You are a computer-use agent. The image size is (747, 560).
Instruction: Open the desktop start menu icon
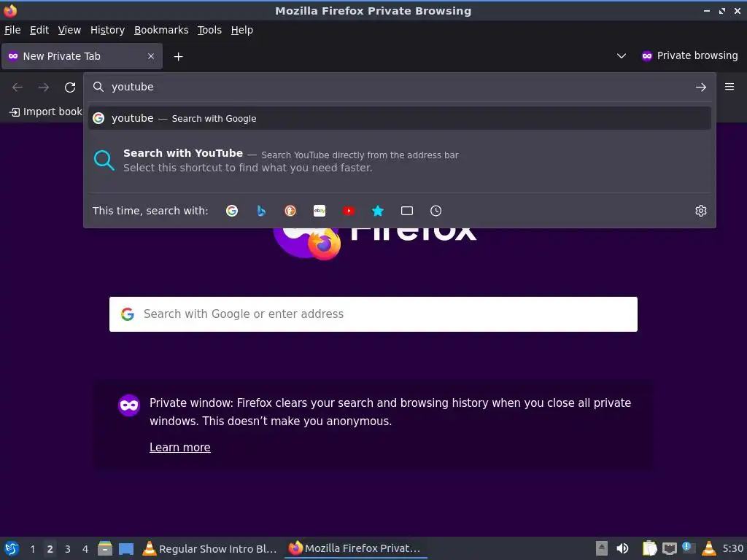point(12,548)
